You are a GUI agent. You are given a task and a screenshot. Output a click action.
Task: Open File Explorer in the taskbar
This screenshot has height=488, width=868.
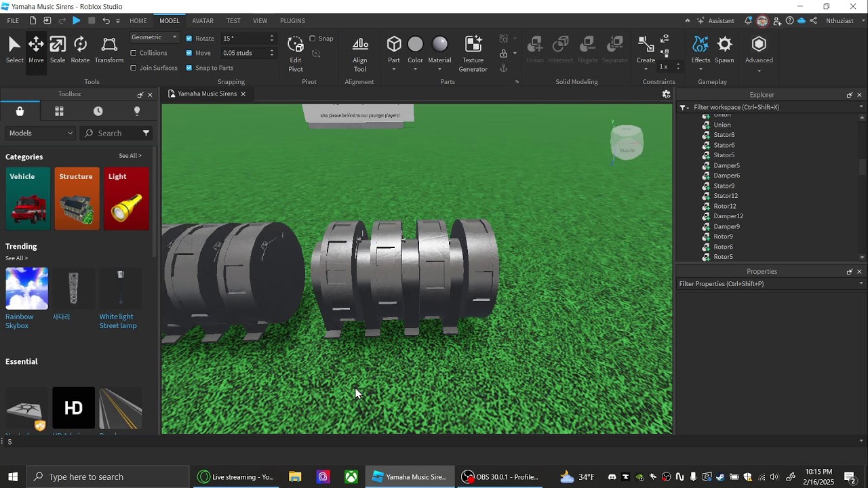[x=295, y=476]
